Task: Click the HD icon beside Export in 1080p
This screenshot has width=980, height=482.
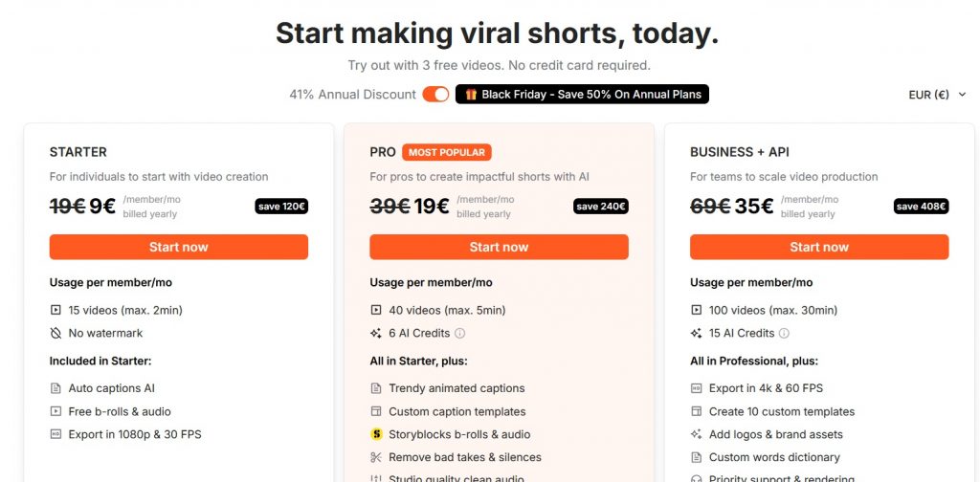Action: click(56, 435)
